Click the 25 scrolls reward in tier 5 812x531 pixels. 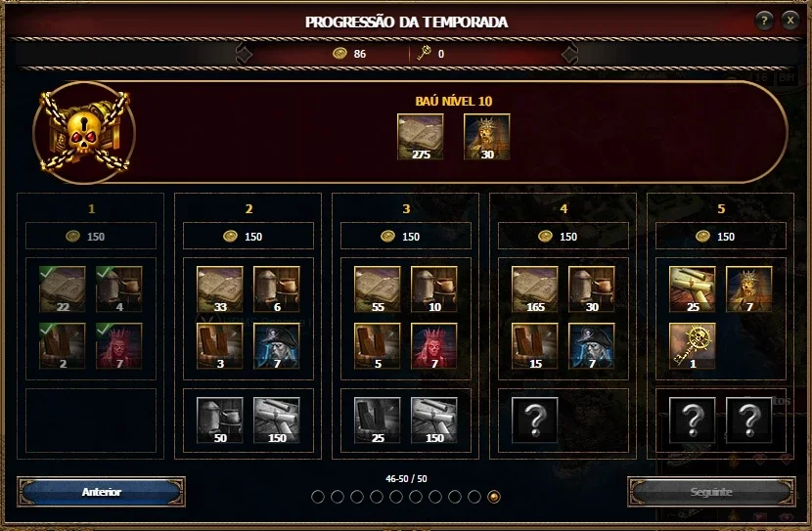pos(693,288)
